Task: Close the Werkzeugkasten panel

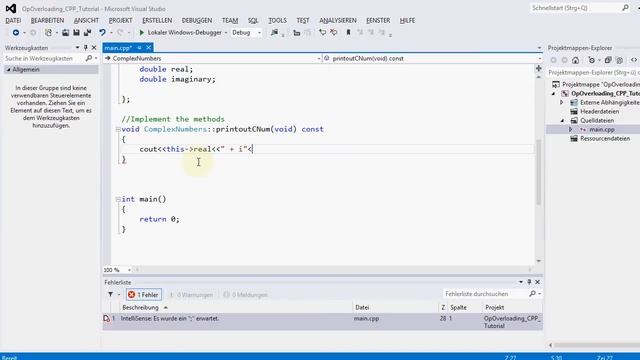Action: click(94, 48)
